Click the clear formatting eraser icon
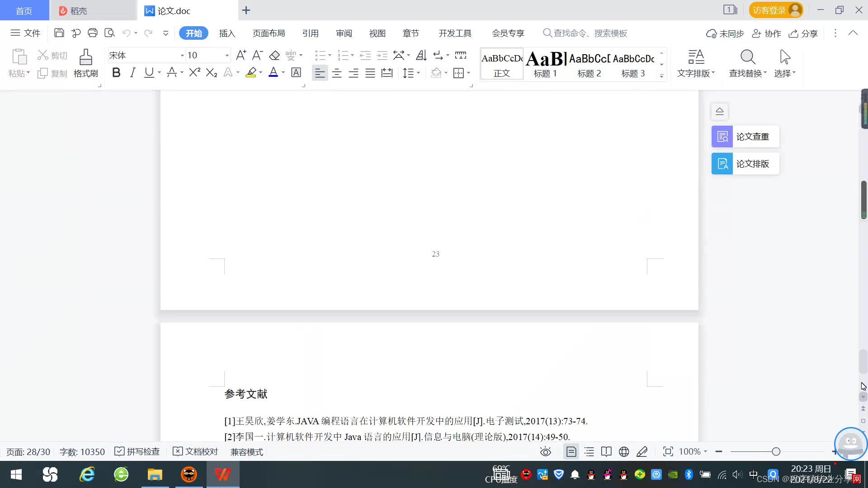 [274, 56]
